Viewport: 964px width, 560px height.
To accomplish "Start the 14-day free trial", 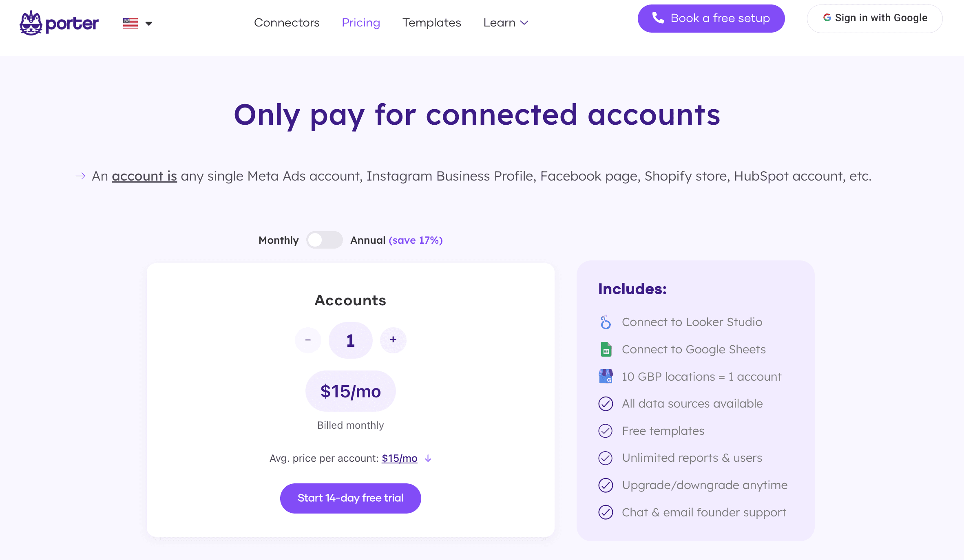I will (350, 498).
